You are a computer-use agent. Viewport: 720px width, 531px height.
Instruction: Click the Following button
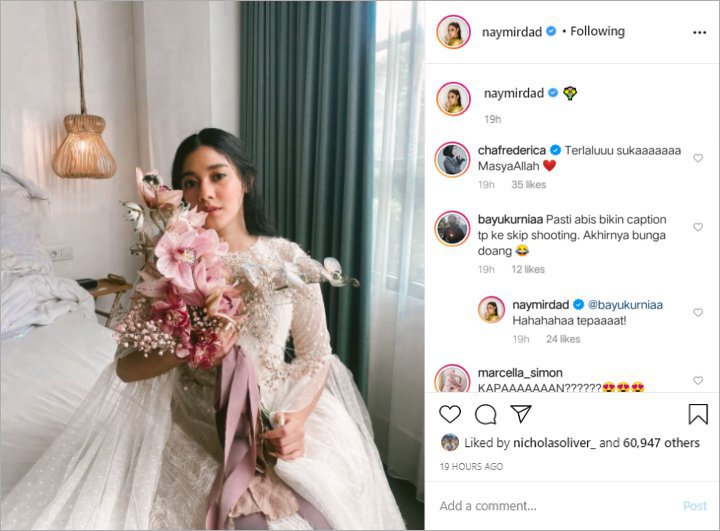pos(597,31)
